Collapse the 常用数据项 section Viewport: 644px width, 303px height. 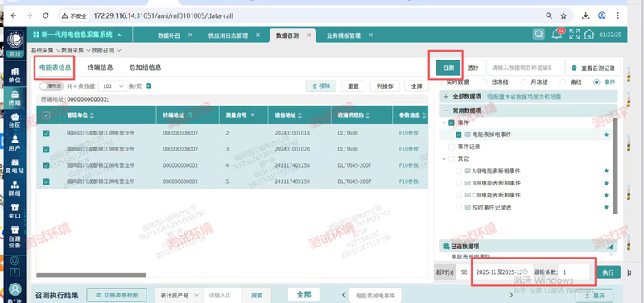[x=446, y=110]
